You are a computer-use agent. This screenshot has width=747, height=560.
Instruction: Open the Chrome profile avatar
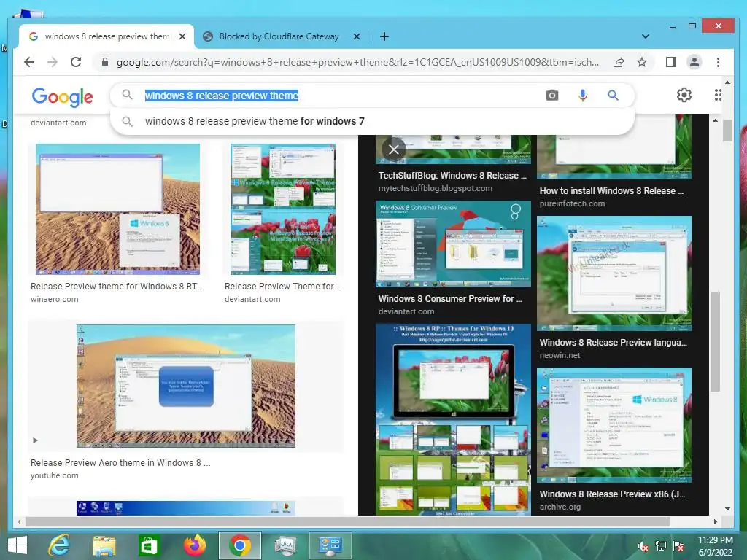pos(694,62)
